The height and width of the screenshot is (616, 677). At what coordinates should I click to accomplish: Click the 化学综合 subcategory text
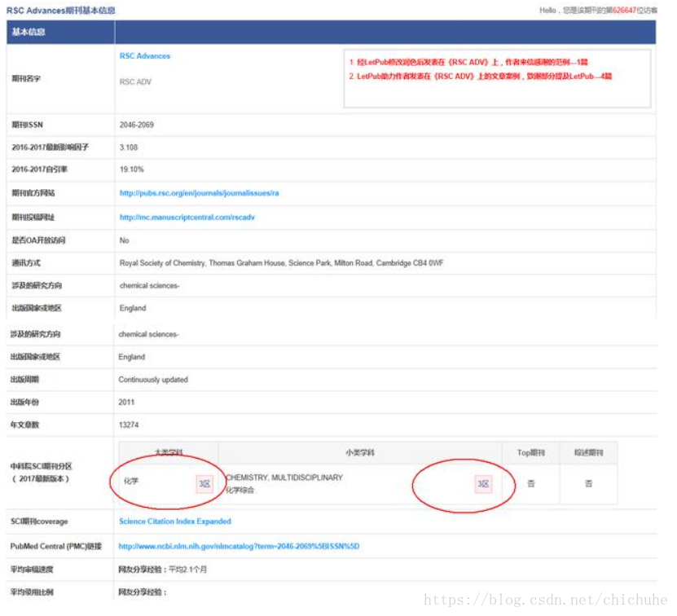tap(240, 491)
